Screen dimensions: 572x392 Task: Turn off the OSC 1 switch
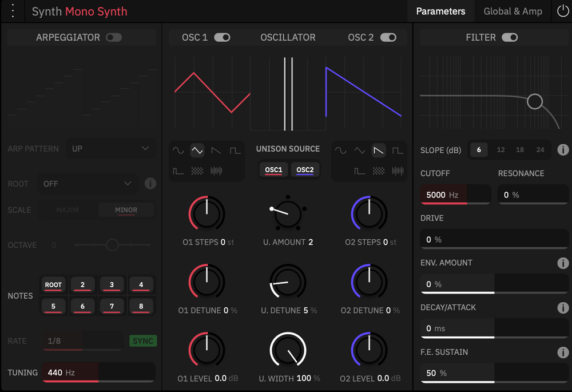[222, 38]
